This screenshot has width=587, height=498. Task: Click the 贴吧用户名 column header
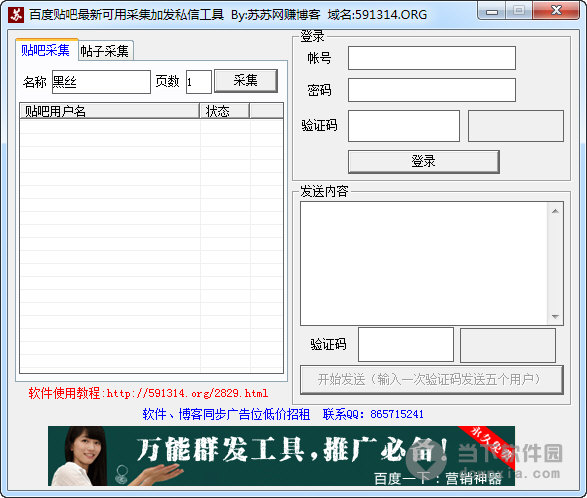[x=109, y=111]
